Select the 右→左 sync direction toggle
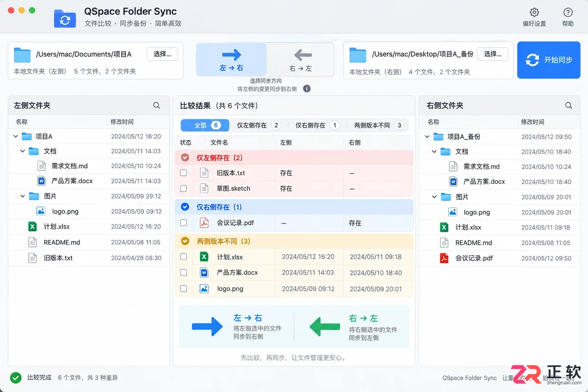 pos(301,60)
